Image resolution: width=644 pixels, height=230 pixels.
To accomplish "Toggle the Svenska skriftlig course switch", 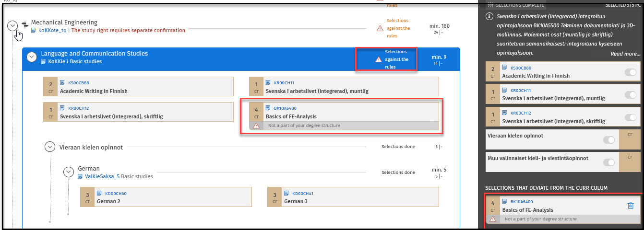I will (x=630, y=117).
